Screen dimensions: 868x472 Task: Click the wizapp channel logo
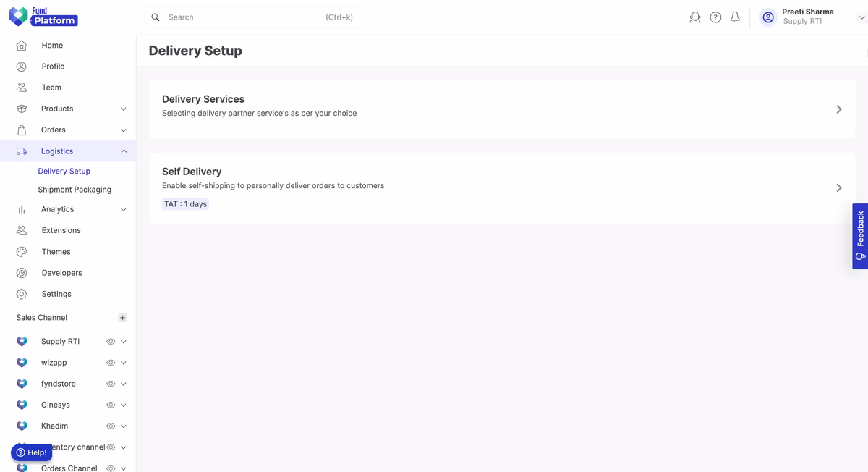click(x=22, y=363)
